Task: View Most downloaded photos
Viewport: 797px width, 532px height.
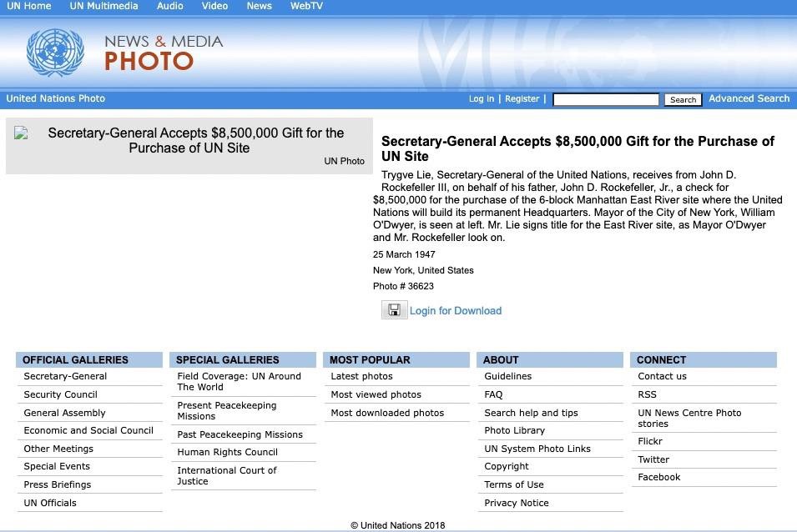Action: (387, 413)
